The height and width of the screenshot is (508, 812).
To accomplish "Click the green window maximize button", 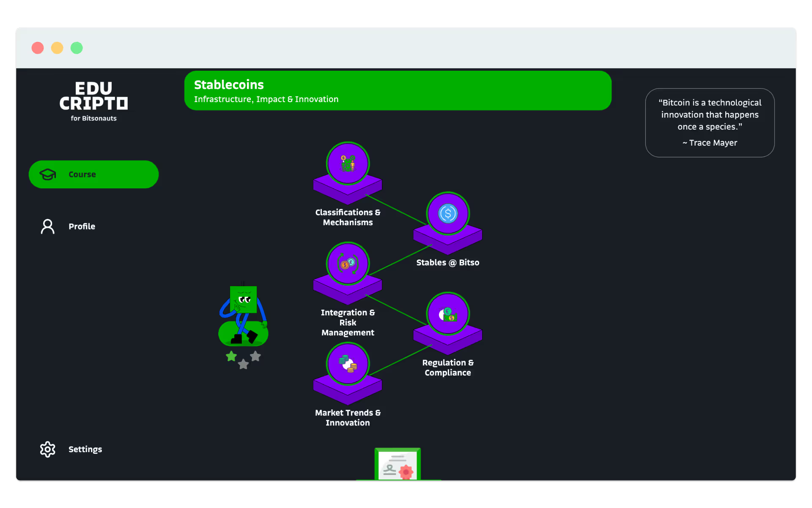I will coord(77,48).
